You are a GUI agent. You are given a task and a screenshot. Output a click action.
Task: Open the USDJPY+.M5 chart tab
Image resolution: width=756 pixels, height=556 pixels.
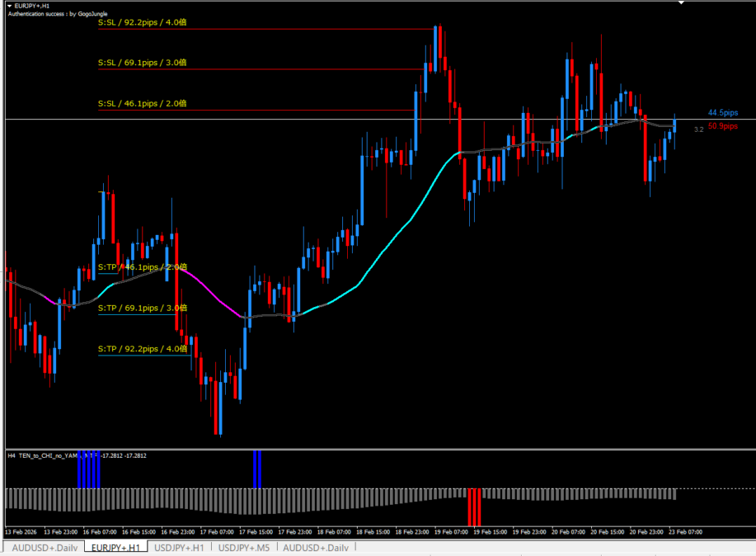click(x=245, y=547)
